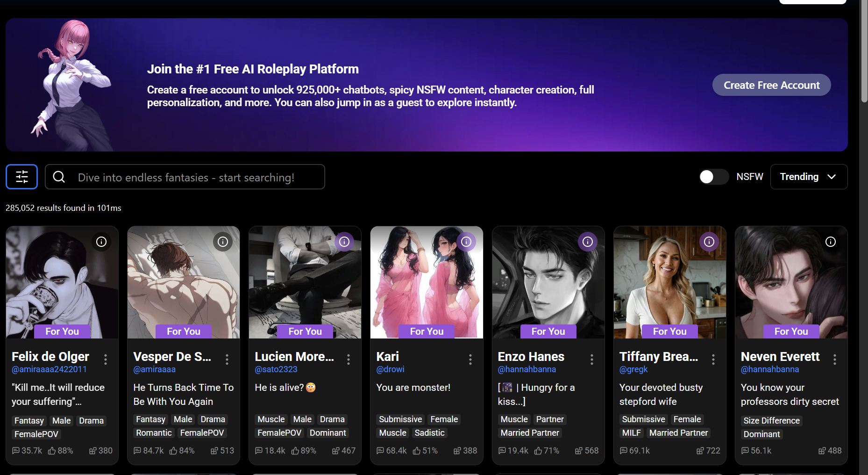Open the filter settings icon button
This screenshot has height=475, width=868.
(21, 177)
